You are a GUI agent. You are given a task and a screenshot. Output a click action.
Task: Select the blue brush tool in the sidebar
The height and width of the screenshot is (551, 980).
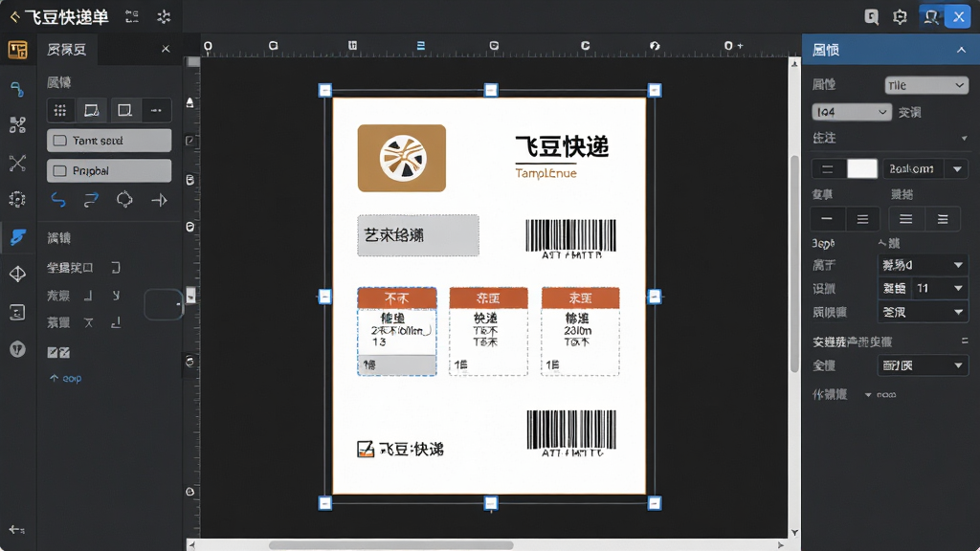(x=17, y=237)
